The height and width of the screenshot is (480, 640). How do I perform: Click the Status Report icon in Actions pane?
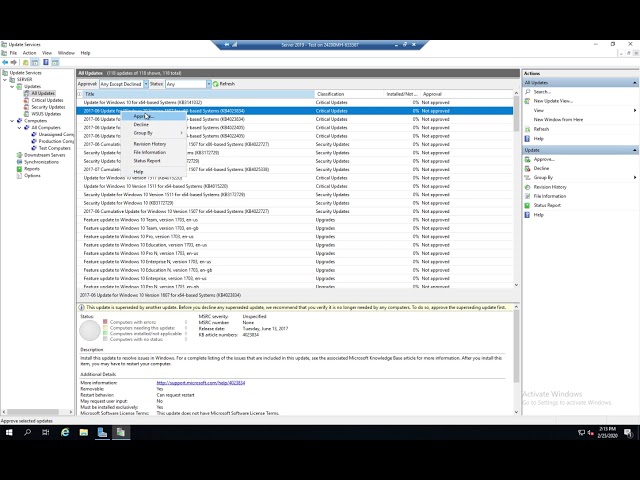pos(527,205)
